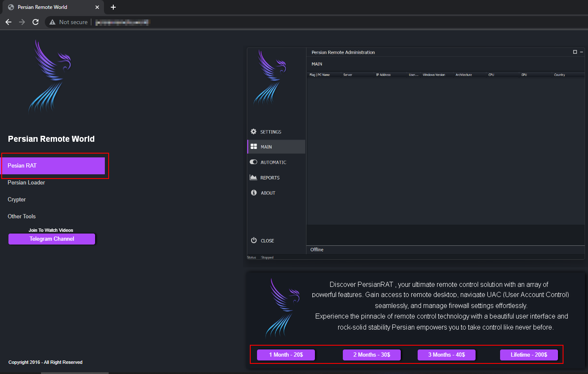Click the eagle logo beside the PersianRAT description
588x374 pixels.
click(x=282, y=308)
